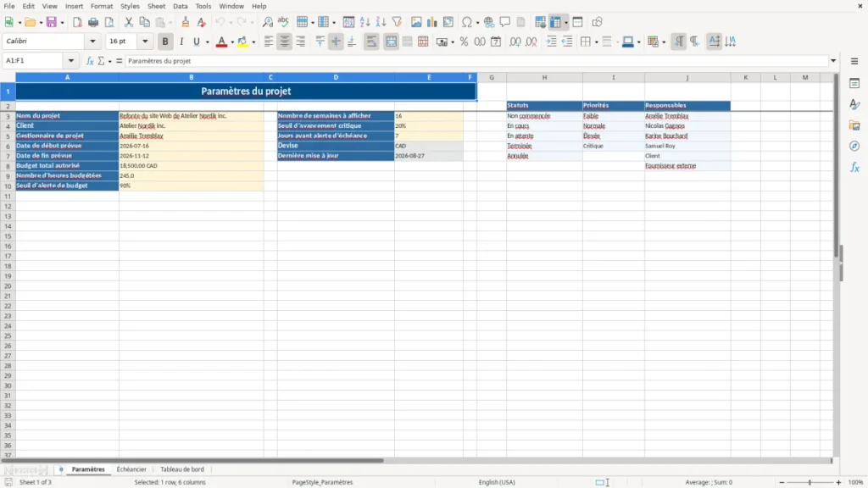The image size is (868, 488).
Task: Open the Data menu
Action: [180, 6]
